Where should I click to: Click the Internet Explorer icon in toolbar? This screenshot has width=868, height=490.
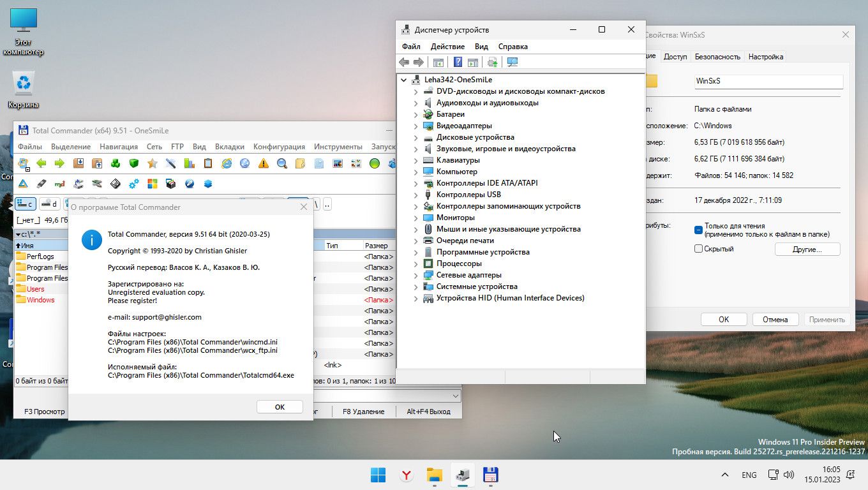click(x=226, y=163)
